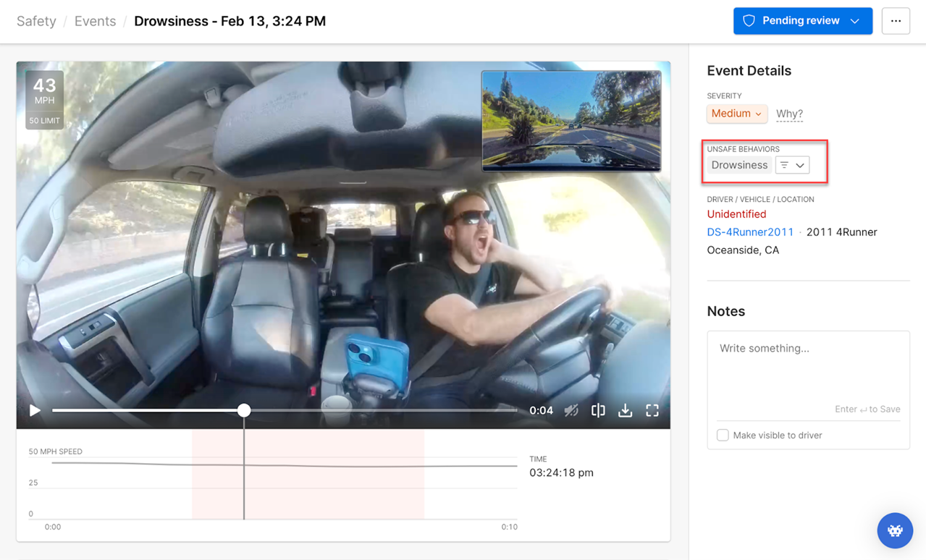Click the 2011 4Runner vehicle text
The image size is (926, 560).
tap(841, 232)
